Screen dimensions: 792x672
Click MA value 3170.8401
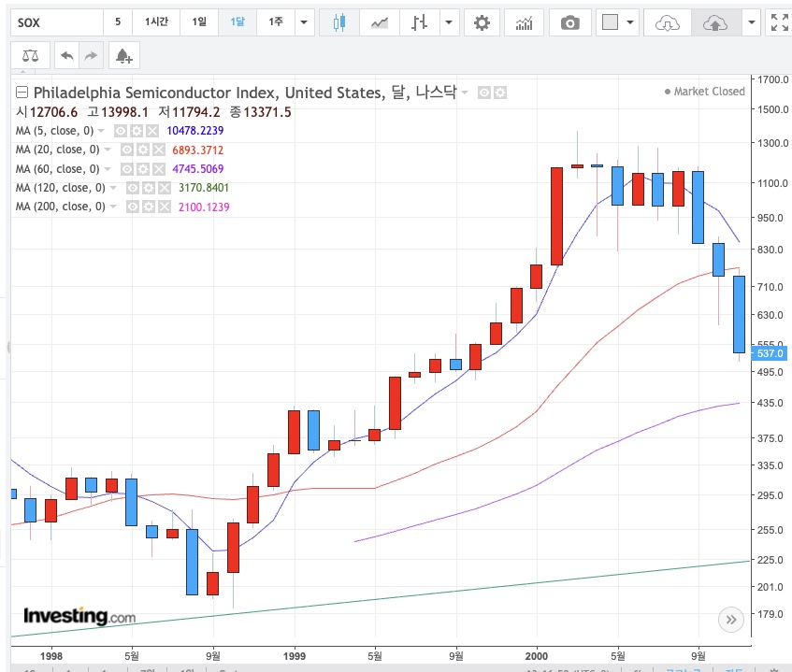(x=204, y=188)
